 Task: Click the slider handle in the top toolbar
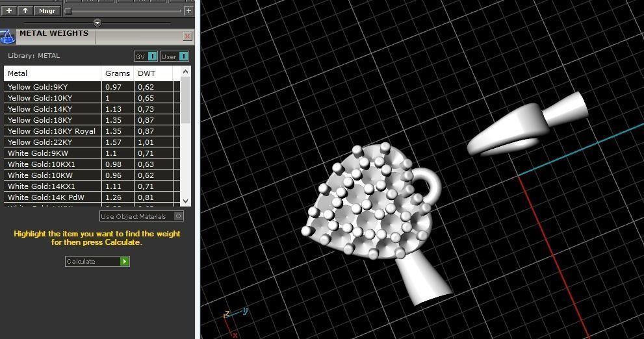tap(69, 11)
